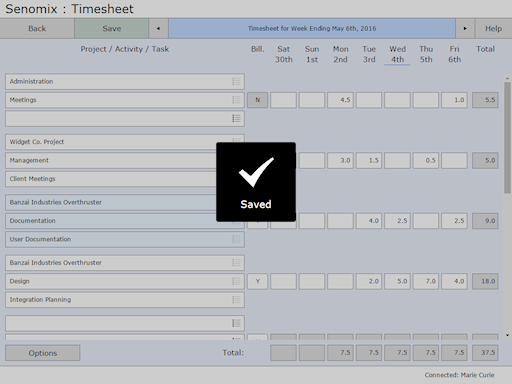Edit Management Tuesday hours 1.5
Screen dimensions: 512x384
pyautogui.click(x=369, y=161)
